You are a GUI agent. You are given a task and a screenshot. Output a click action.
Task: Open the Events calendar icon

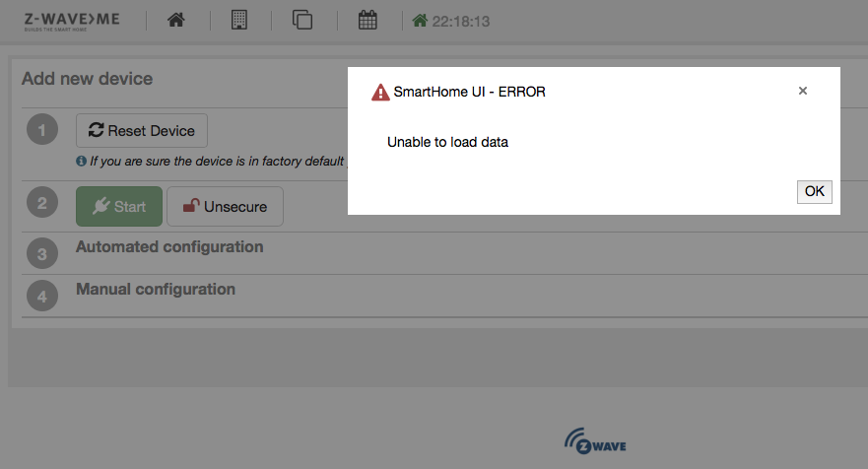click(x=367, y=20)
